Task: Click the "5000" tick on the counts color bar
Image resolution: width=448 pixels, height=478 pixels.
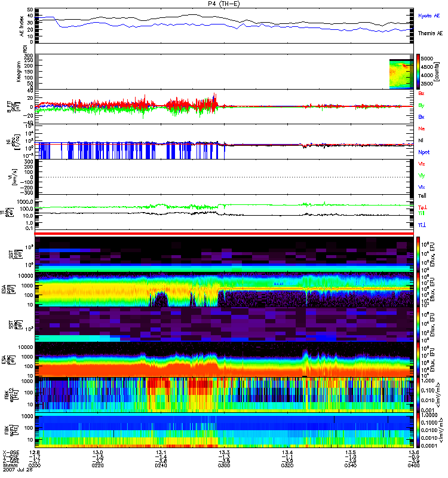Action: pyautogui.click(x=426, y=59)
